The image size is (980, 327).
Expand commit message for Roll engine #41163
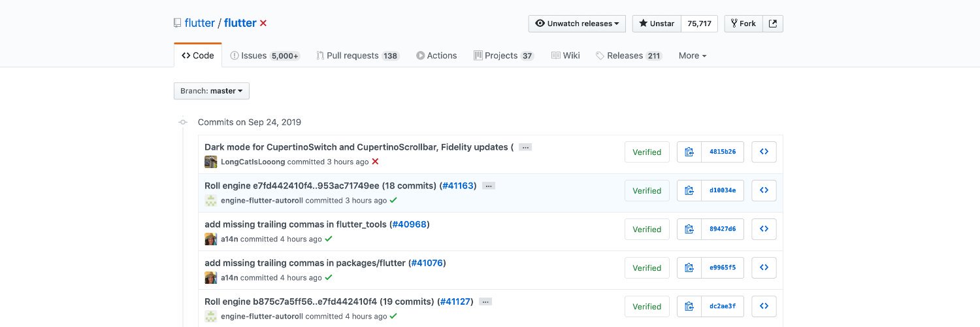coord(488,186)
